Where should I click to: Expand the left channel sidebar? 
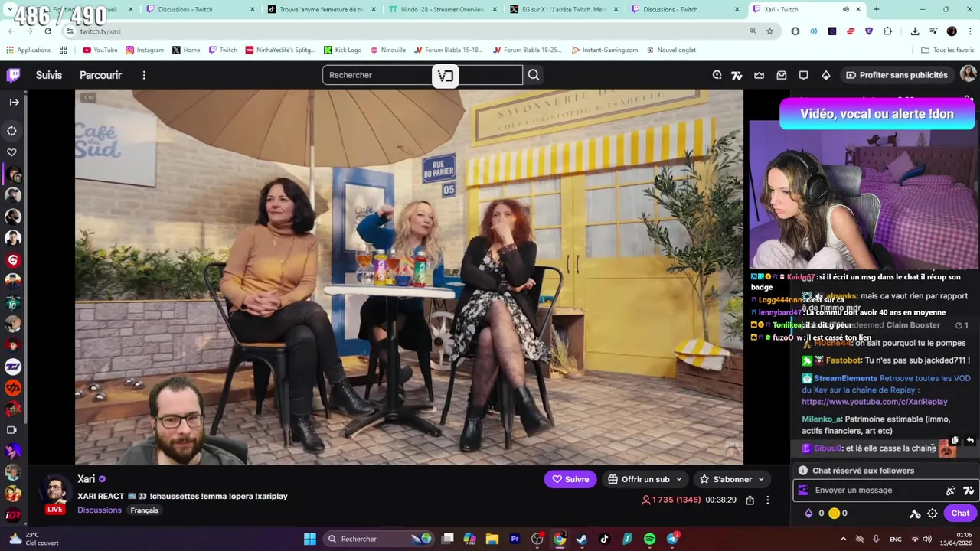click(14, 102)
